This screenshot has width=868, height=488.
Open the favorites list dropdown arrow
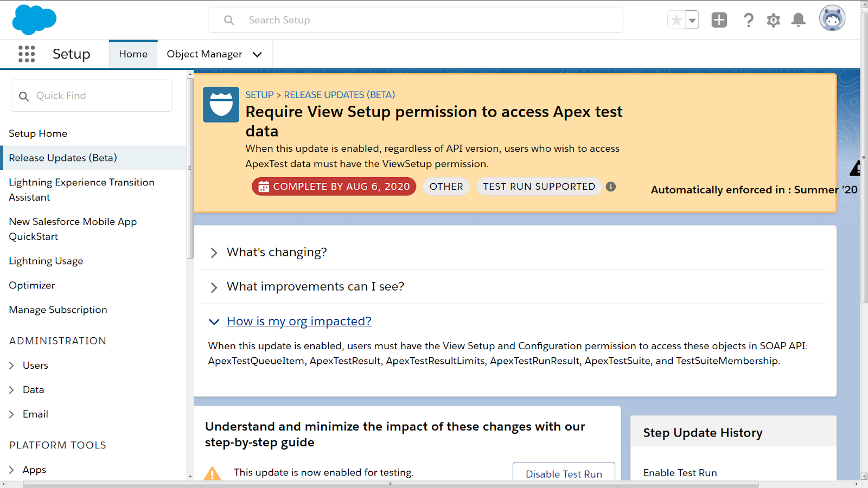692,20
